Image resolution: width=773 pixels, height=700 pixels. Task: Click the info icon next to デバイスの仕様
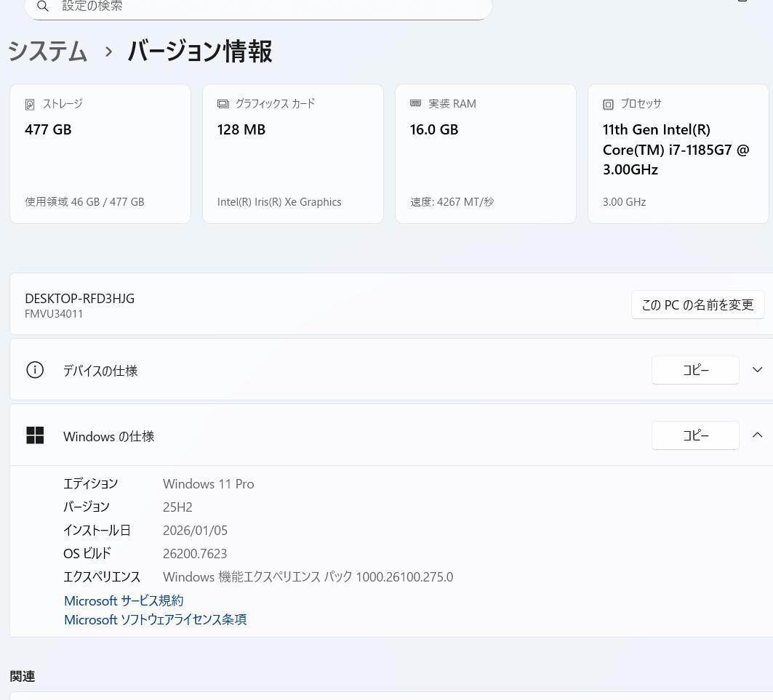click(35, 369)
